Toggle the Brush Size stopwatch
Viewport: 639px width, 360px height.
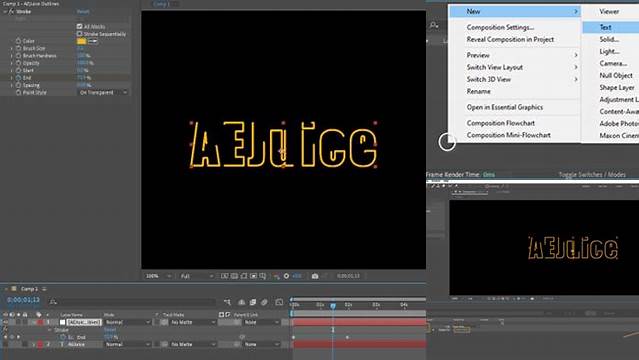18,48
